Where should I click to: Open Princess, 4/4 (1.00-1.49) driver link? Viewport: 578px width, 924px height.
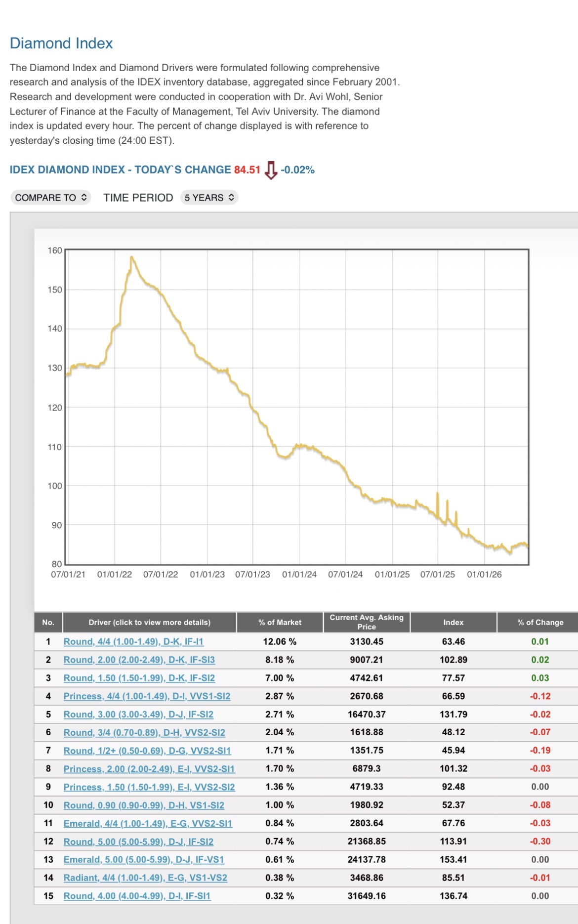[x=147, y=696]
